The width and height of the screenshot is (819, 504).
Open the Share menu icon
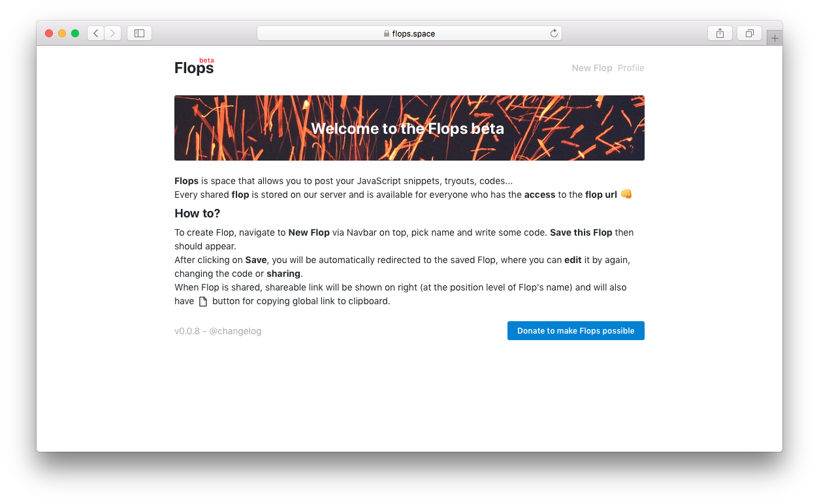[x=720, y=33]
